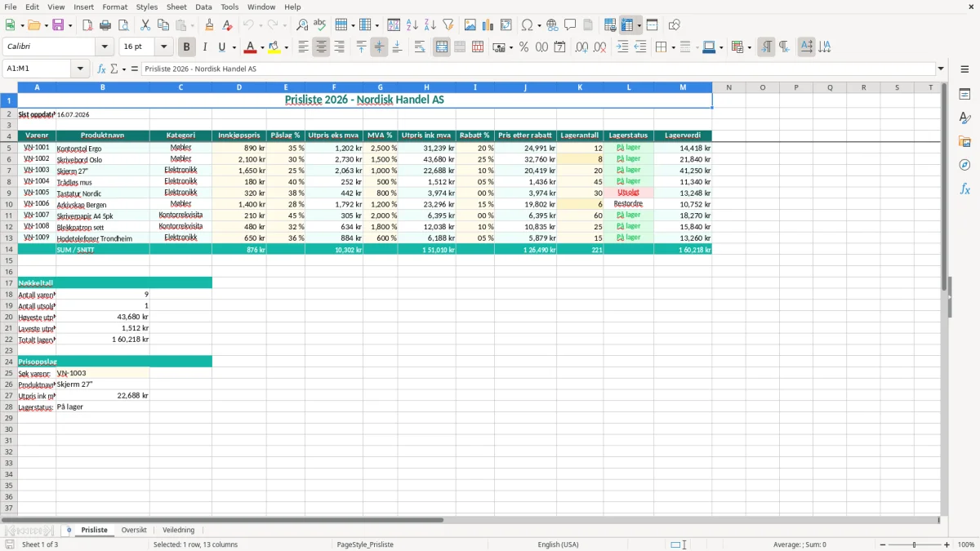Screen dimensions: 980x551
Task: Run the Spelling check
Action: 320,25
